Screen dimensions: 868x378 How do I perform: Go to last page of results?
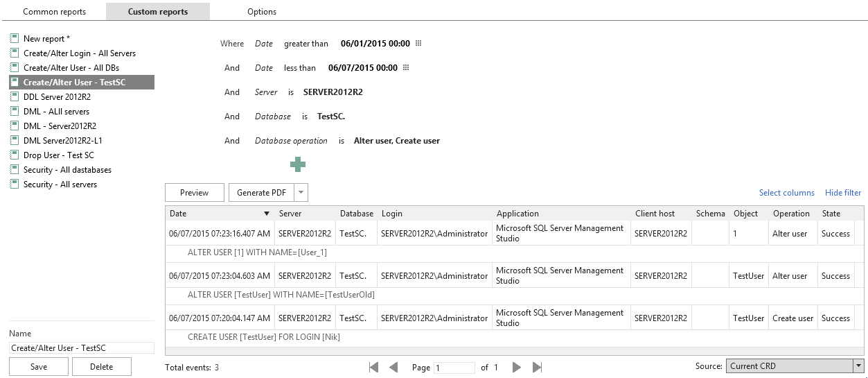[537, 368]
